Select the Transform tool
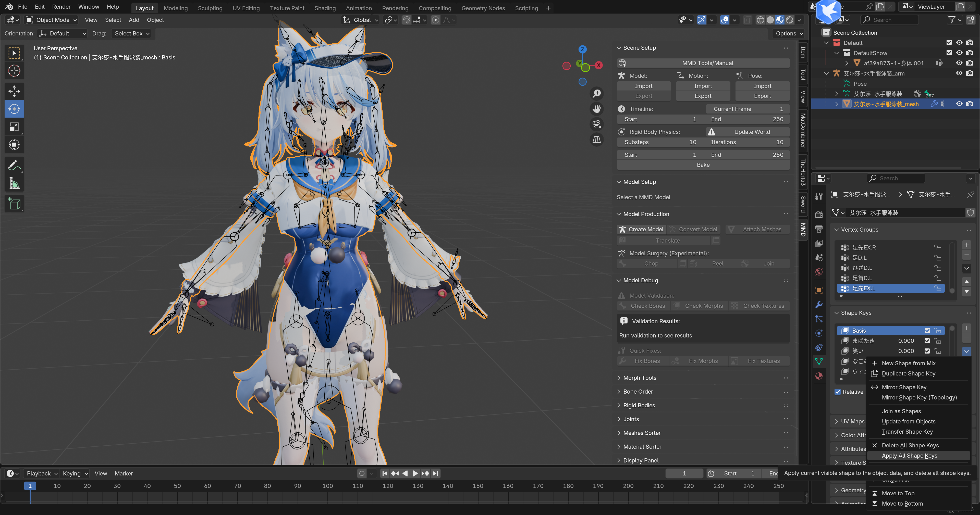Screen dimensions: 980x515 (14, 145)
